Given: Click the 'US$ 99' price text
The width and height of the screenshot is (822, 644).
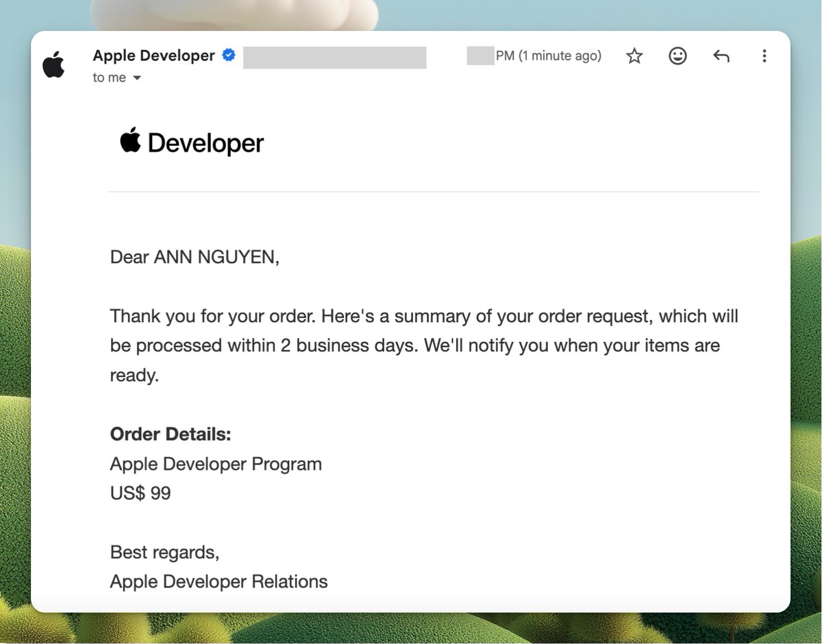Looking at the screenshot, I should click(140, 493).
